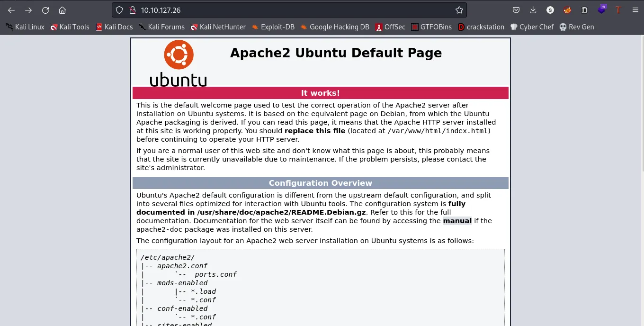The height and width of the screenshot is (326, 644).
Task: Click the 'replace this file' bold text
Action: coord(315,131)
